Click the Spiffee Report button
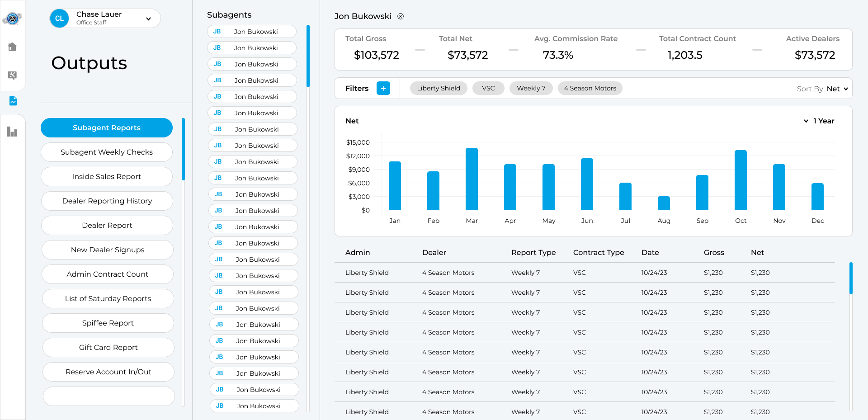 coord(108,323)
